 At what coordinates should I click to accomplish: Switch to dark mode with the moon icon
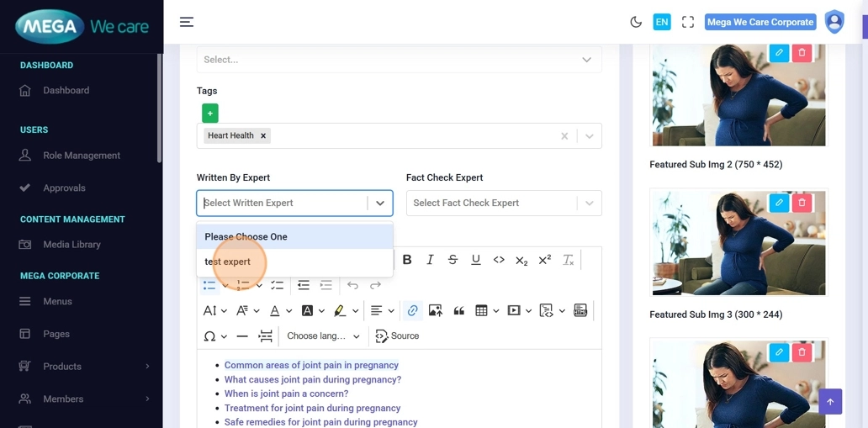pos(636,22)
